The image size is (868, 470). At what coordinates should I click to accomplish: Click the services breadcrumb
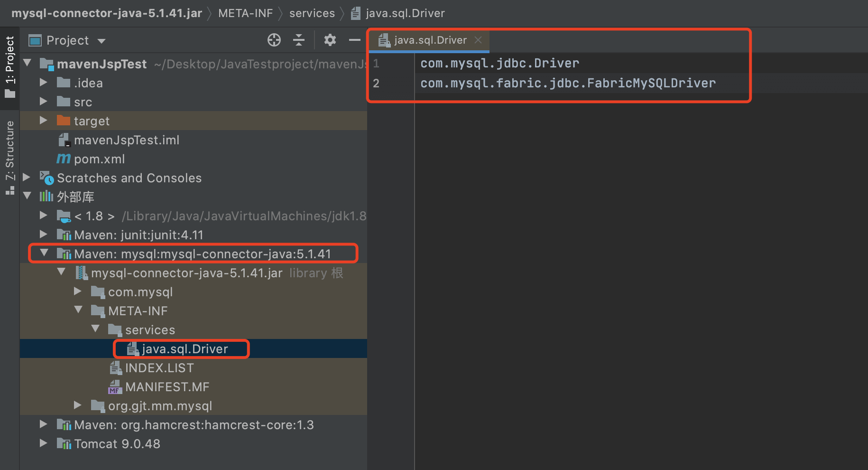(x=312, y=13)
